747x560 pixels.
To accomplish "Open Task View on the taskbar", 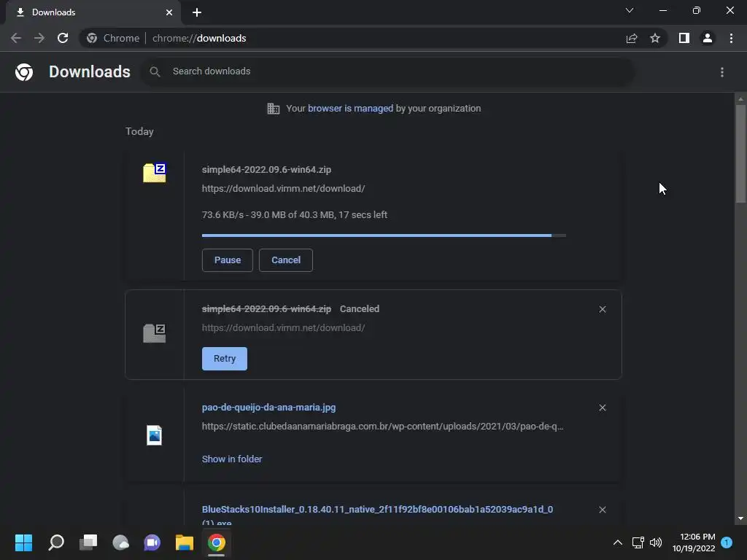I will click(x=88, y=542).
